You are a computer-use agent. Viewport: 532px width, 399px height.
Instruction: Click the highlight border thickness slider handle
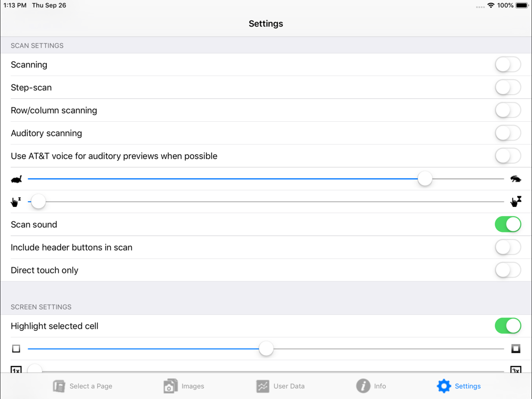tap(266, 349)
